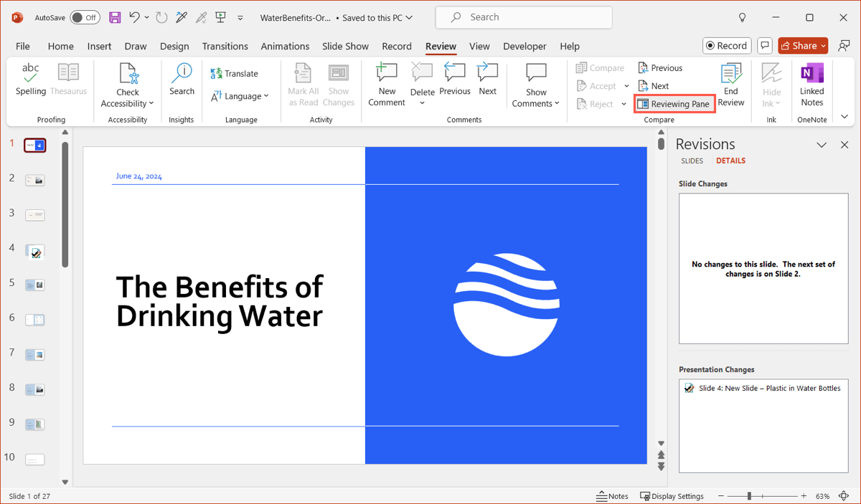The image size is (861, 504).
Task: Click the Fit slide to window icon
Action: (x=844, y=496)
